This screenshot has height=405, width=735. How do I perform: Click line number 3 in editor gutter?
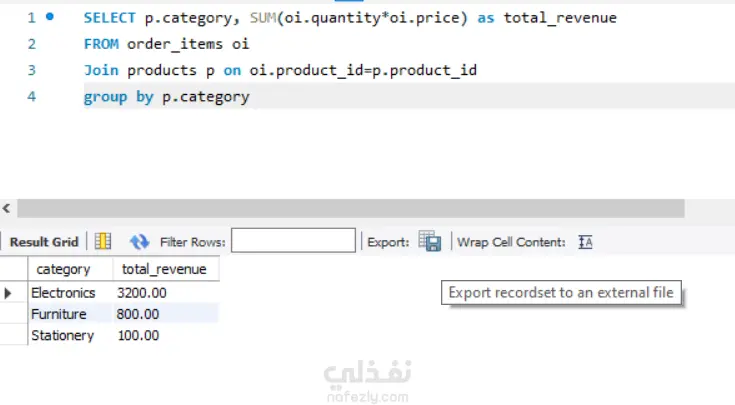(x=32, y=70)
